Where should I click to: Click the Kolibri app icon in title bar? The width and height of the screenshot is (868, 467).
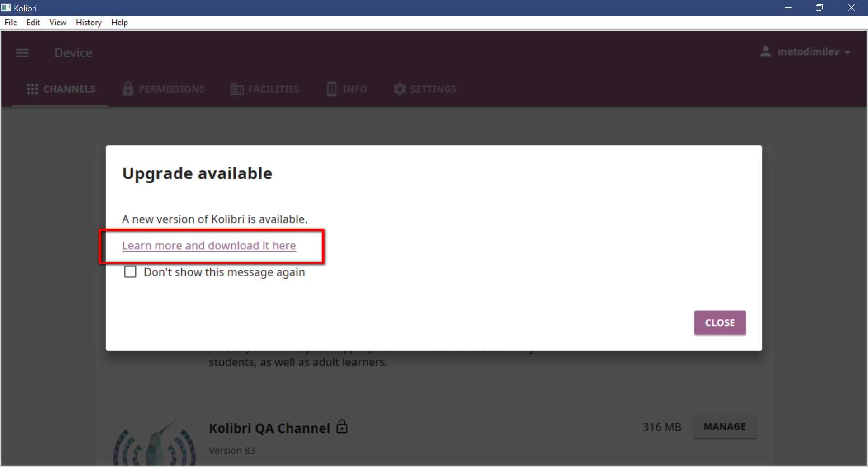click(x=6, y=8)
